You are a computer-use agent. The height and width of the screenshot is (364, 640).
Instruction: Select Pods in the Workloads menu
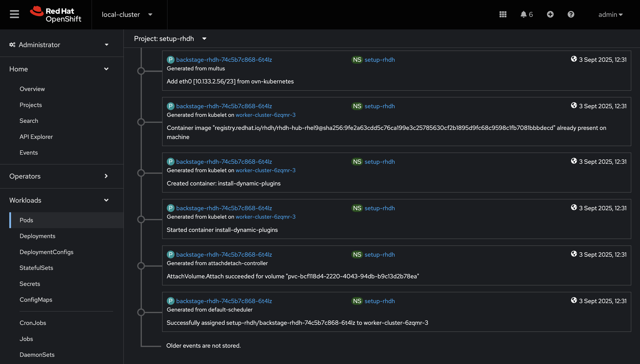66,220
